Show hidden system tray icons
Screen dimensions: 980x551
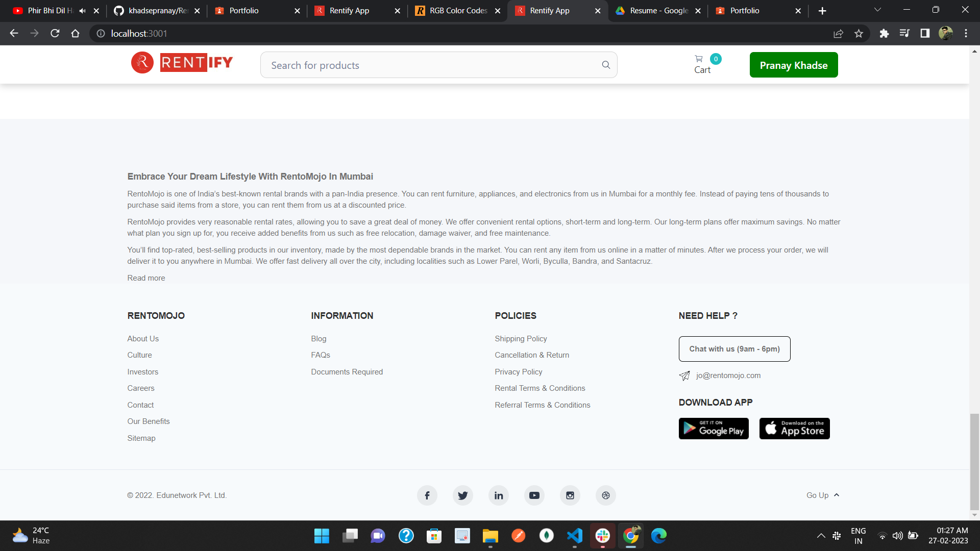[x=821, y=536]
